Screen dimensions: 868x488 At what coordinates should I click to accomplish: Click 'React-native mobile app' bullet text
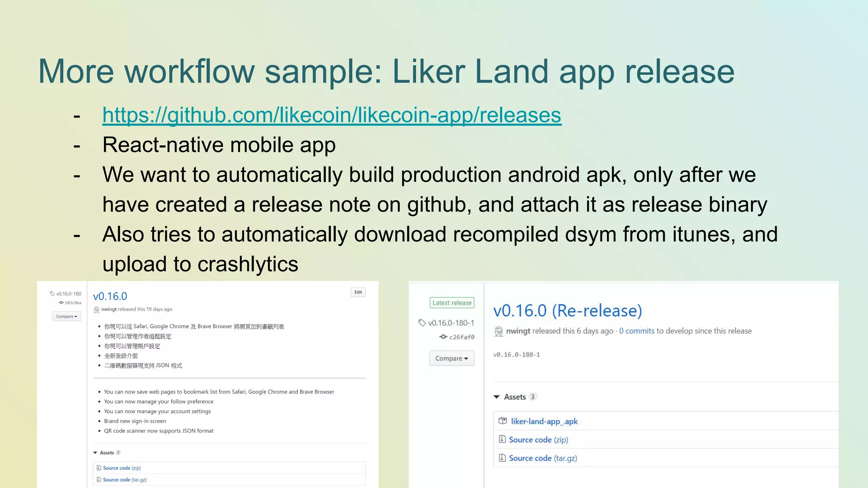pos(219,145)
